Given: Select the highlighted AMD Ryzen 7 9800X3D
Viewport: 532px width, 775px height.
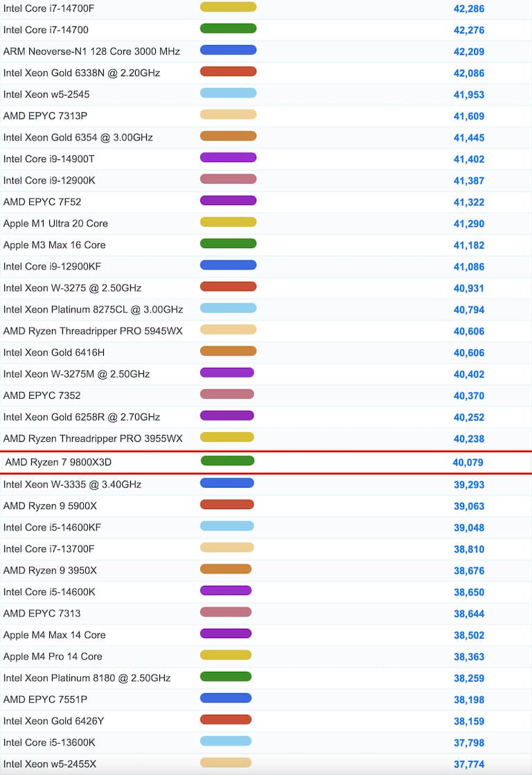Looking at the screenshot, I should (x=58, y=462).
